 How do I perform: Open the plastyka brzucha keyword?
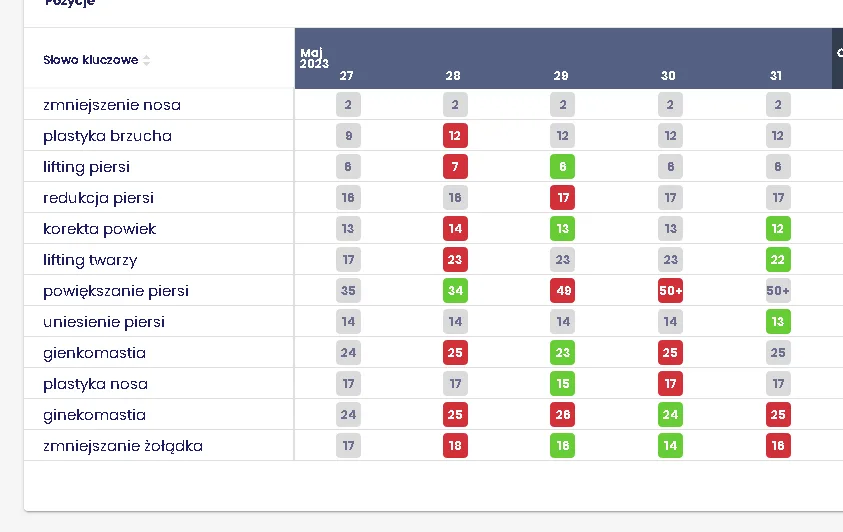coord(107,136)
